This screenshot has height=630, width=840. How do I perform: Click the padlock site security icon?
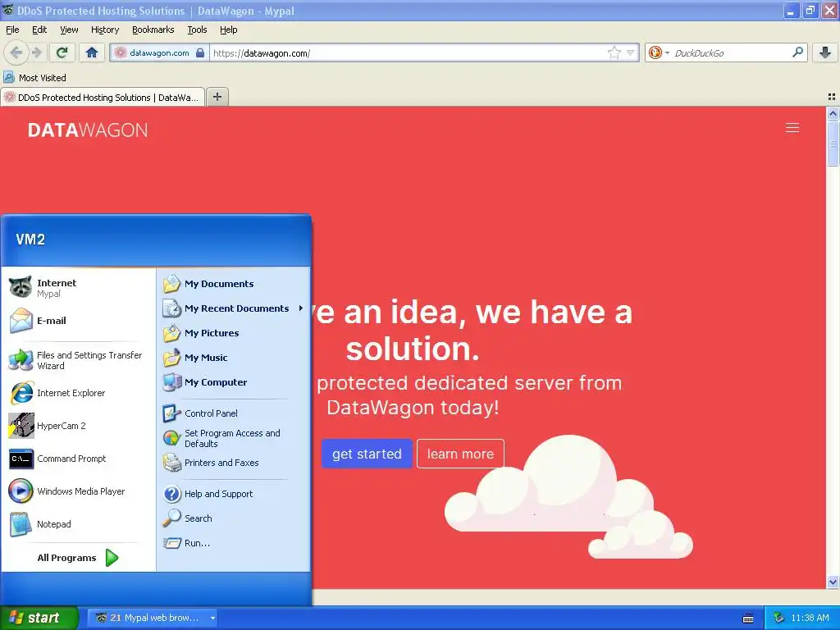pyautogui.click(x=200, y=52)
